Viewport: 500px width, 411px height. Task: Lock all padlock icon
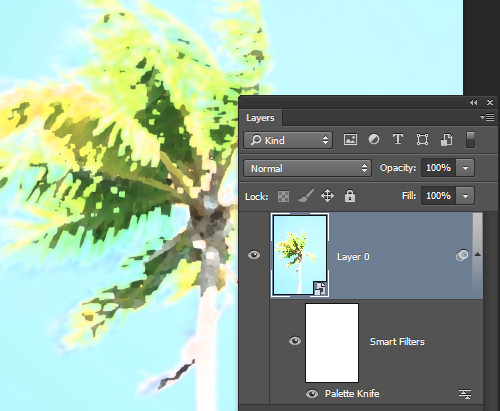pos(350,196)
